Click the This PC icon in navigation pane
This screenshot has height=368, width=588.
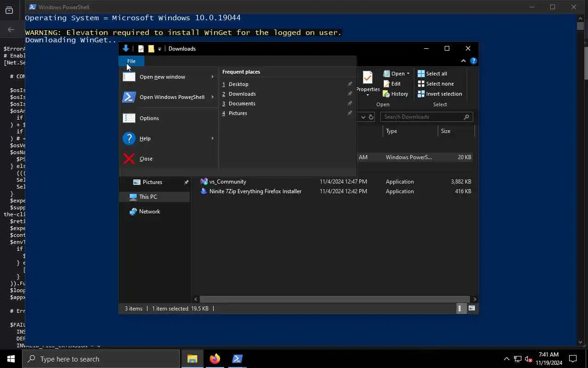[x=133, y=197]
